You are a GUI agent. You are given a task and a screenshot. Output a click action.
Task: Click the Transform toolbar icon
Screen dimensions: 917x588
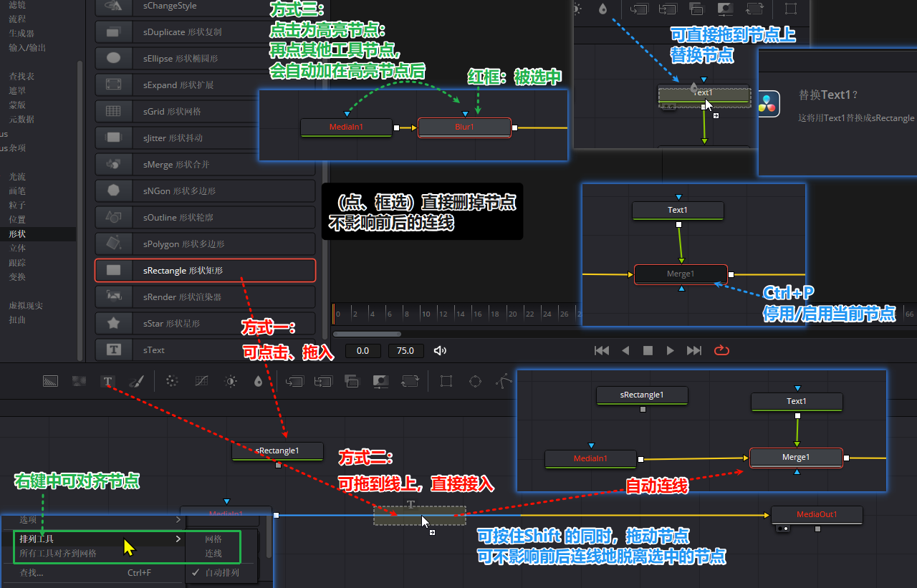click(410, 382)
